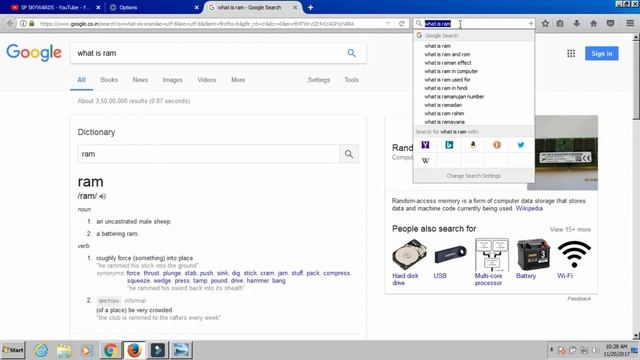Open a new tab with the plus button
Viewport: 640px width, 360px height.
point(310,7)
